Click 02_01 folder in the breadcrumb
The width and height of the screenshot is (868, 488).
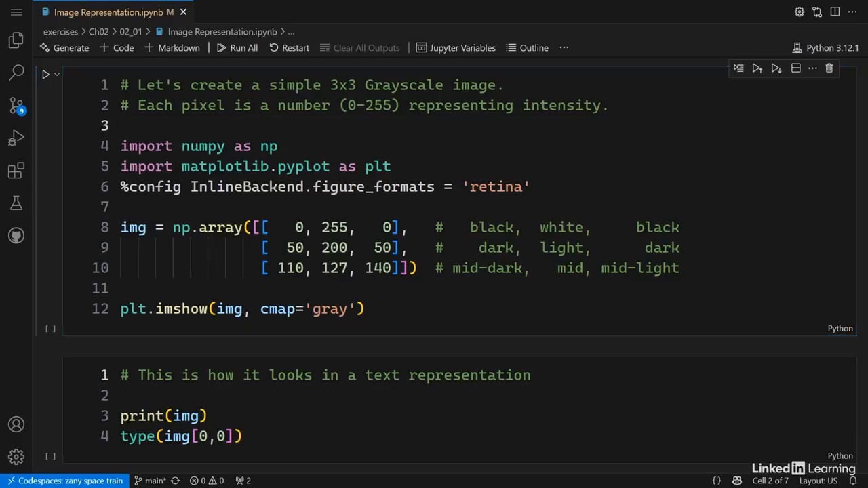131,32
